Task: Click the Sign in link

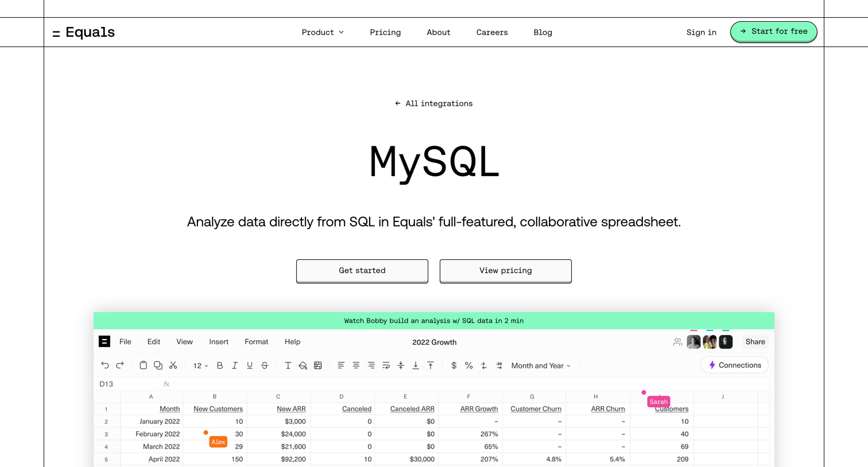Action: [702, 33]
